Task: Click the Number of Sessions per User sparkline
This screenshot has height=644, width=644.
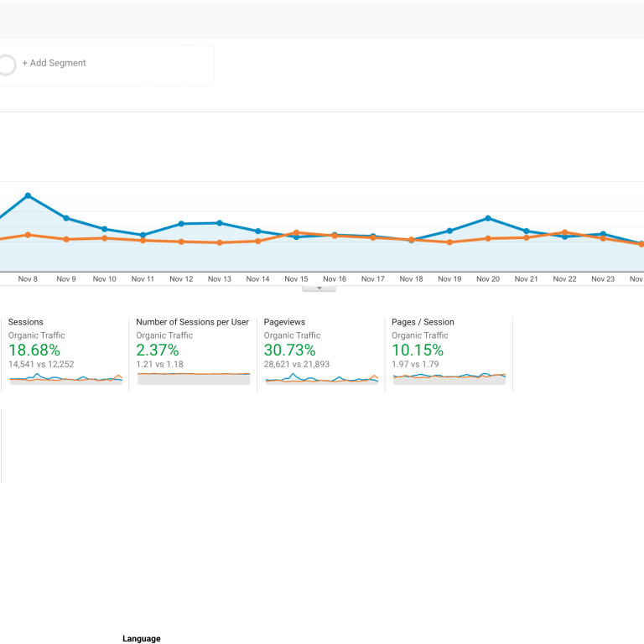Action: coord(194,378)
